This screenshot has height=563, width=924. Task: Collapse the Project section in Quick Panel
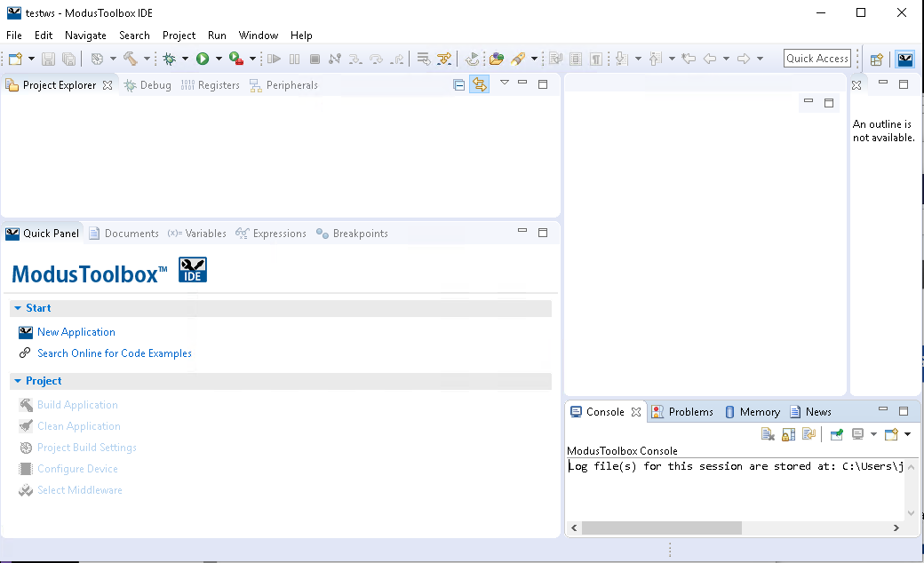18,381
